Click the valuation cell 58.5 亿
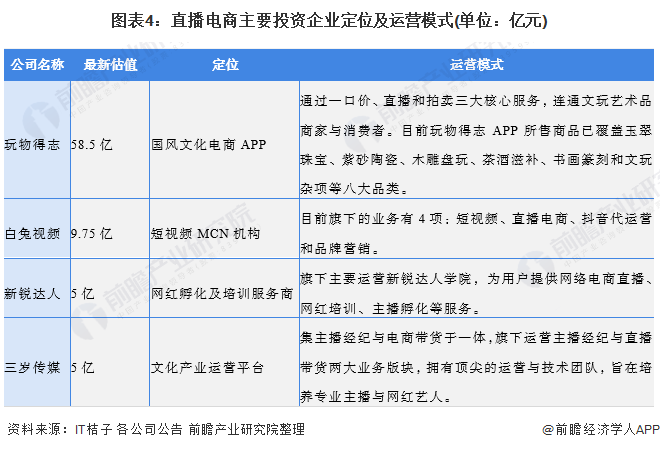 pos(92,145)
